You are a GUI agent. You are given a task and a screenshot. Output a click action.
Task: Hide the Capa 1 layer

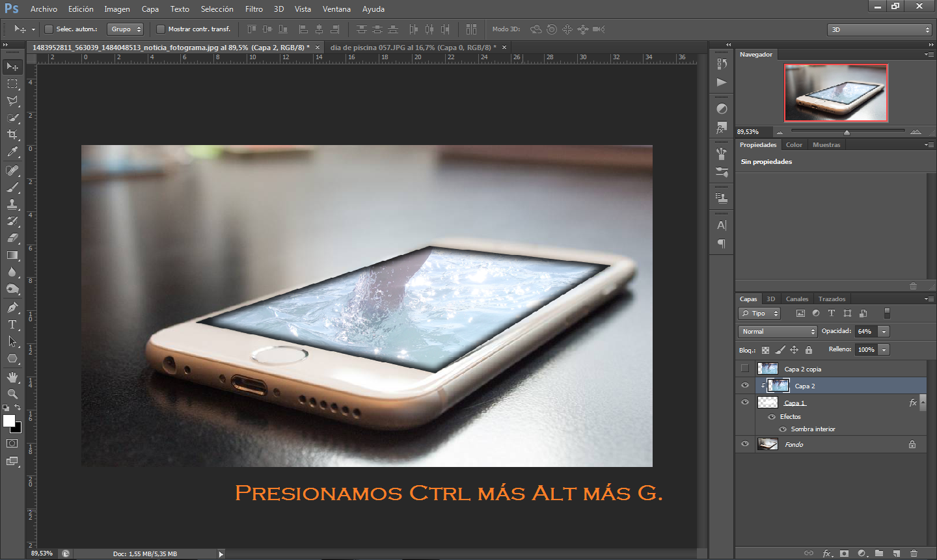point(745,403)
